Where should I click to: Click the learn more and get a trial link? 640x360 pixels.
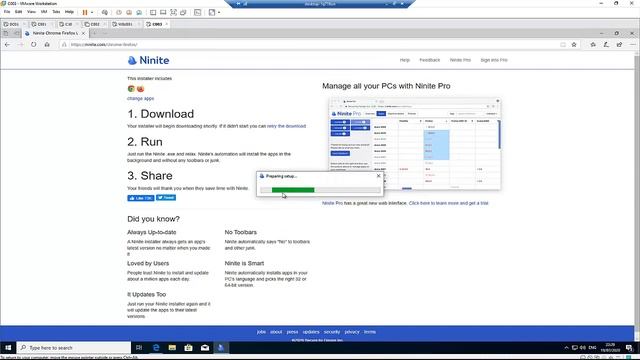click(449, 203)
